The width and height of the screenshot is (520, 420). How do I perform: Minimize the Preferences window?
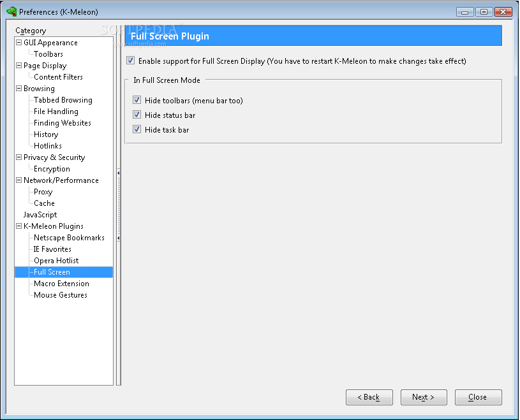coord(464,12)
